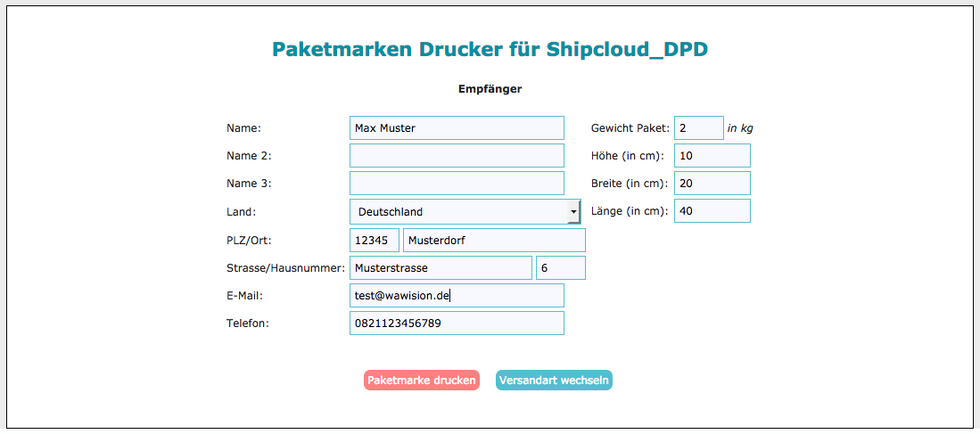Click the Gewicht Paket weight field

point(698,128)
